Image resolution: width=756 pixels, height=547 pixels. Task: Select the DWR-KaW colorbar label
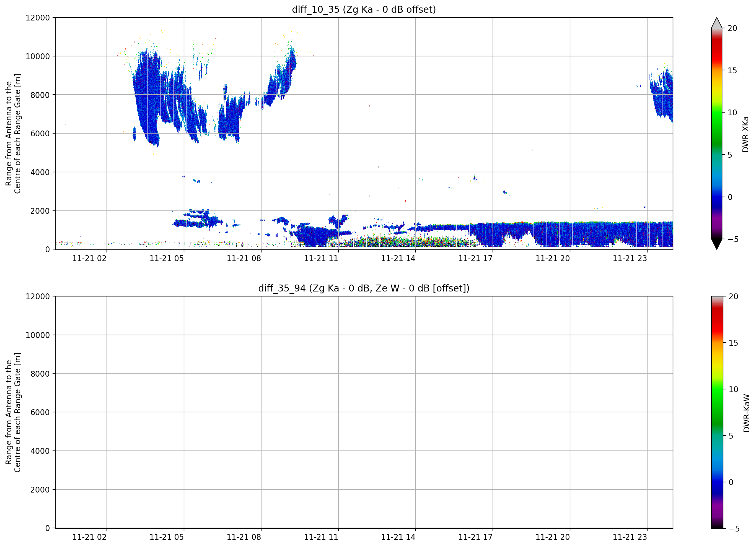pos(746,413)
